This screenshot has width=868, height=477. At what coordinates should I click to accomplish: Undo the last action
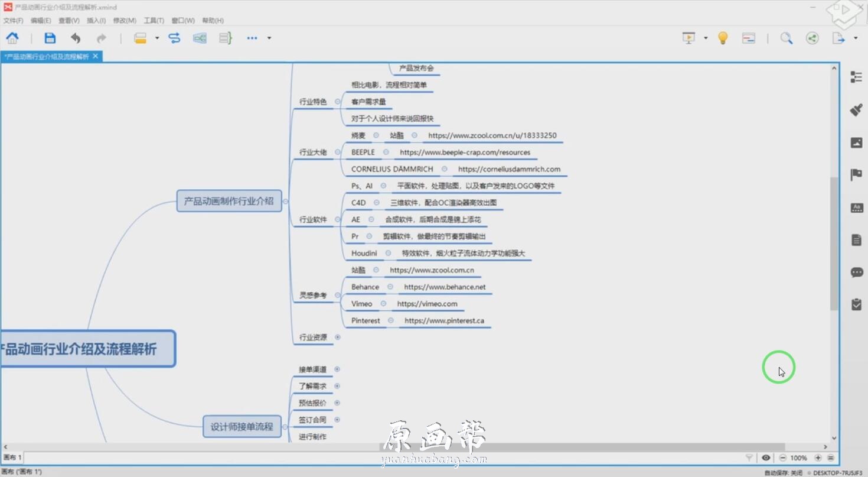[x=76, y=38]
